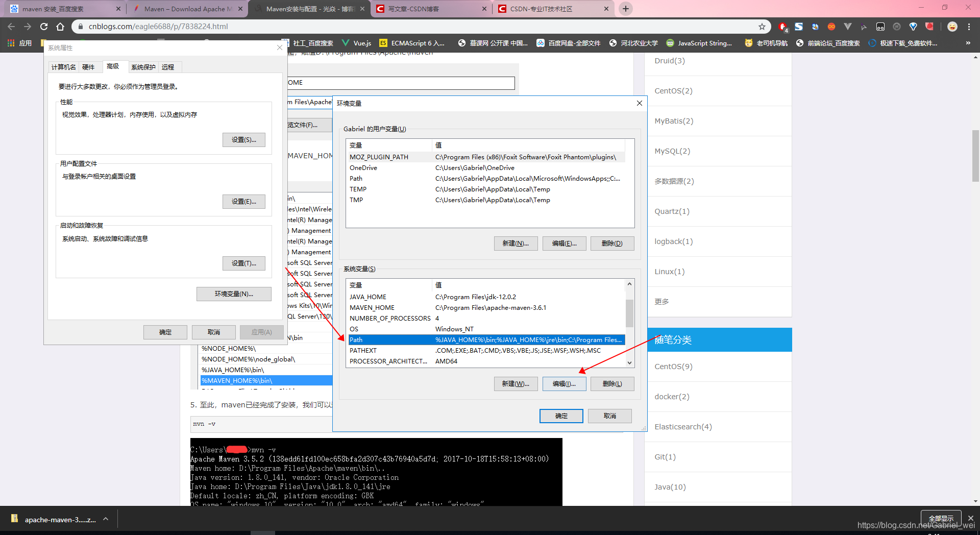This screenshot has height=535, width=980.
Task: Bookmark this page with the star icon
Action: tap(762, 27)
